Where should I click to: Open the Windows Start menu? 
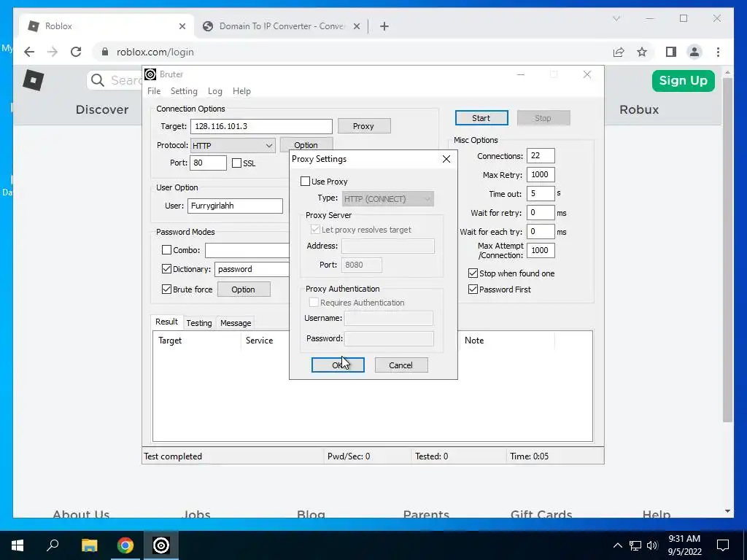pyautogui.click(x=18, y=545)
